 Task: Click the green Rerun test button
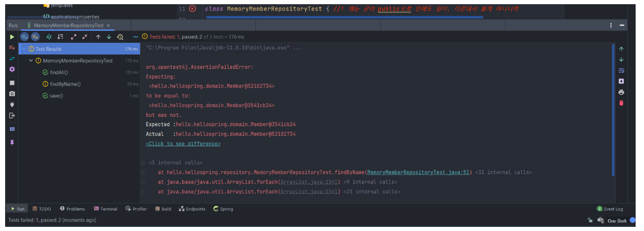pyautogui.click(x=12, y=37)
